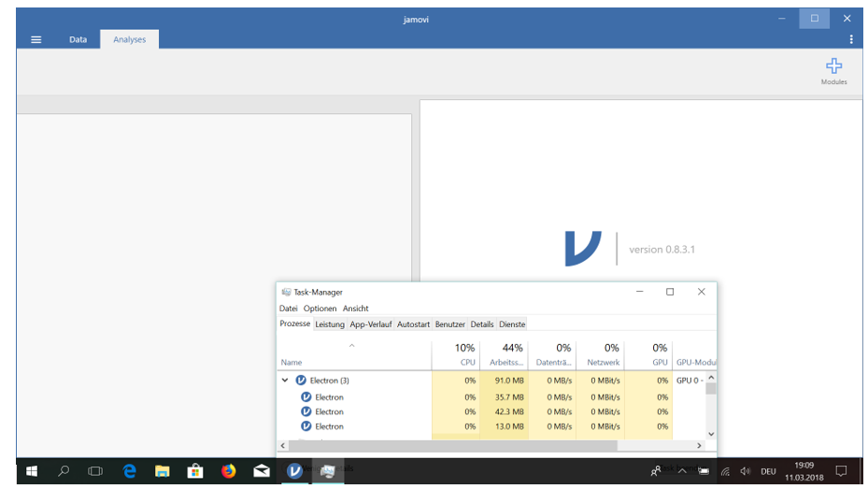Open File Explorer from the taskbar
The width and height of the screenshot is (868, 489).
tap(163, 471)
